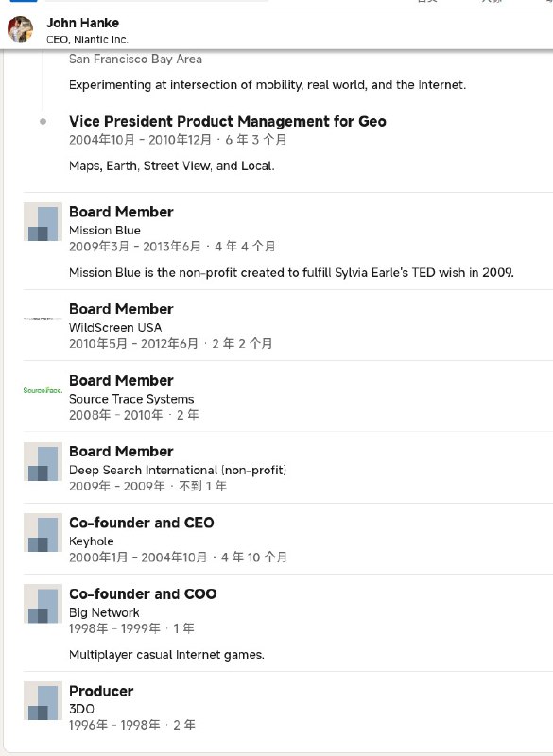Select Vice President Product Management for Geo
Image resolution: width=553 pixels, height=756 pixels.
228,121
